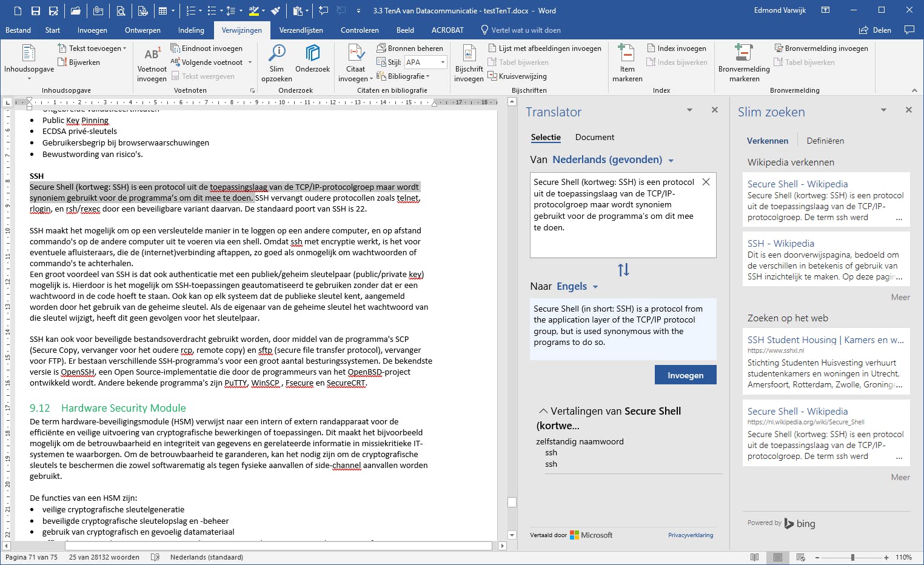Collapse the Vertalingen van Secure Shell section
This screenshot has width=924, height=565.
543,411
